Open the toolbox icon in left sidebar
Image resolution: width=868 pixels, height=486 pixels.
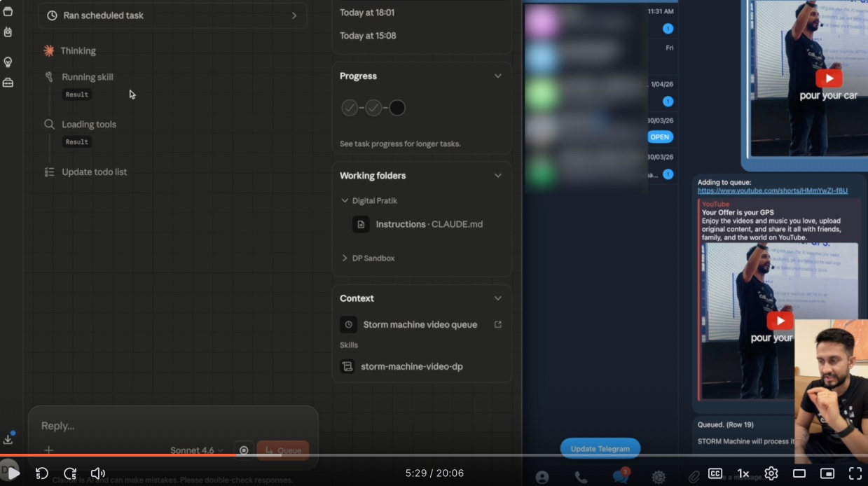click(8, 83)
